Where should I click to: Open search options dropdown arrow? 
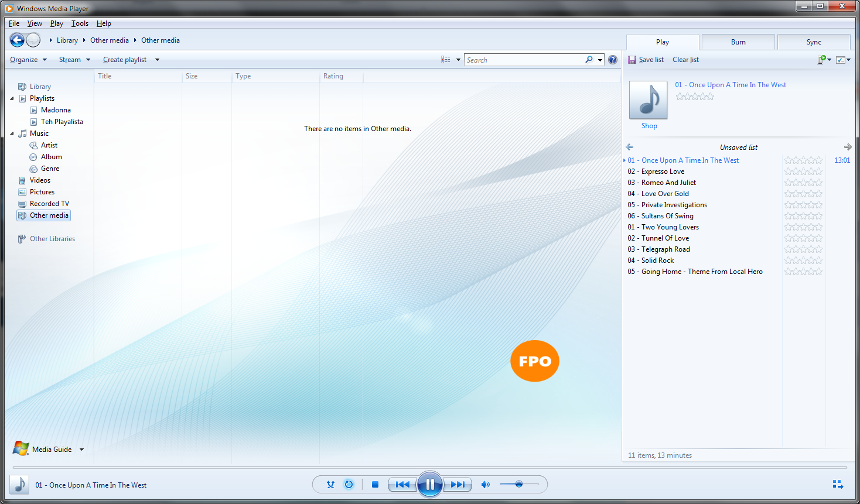point(600,60)
